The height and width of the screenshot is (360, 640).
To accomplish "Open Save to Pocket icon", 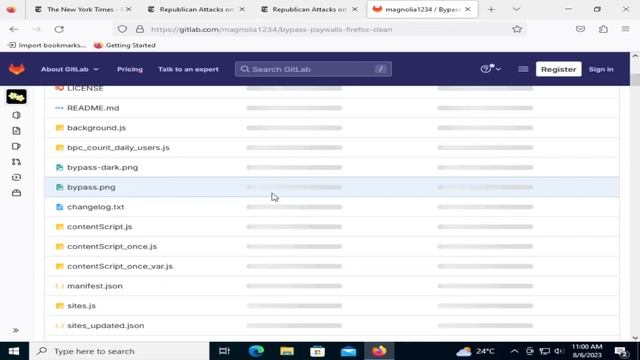I will coord(580,29).
